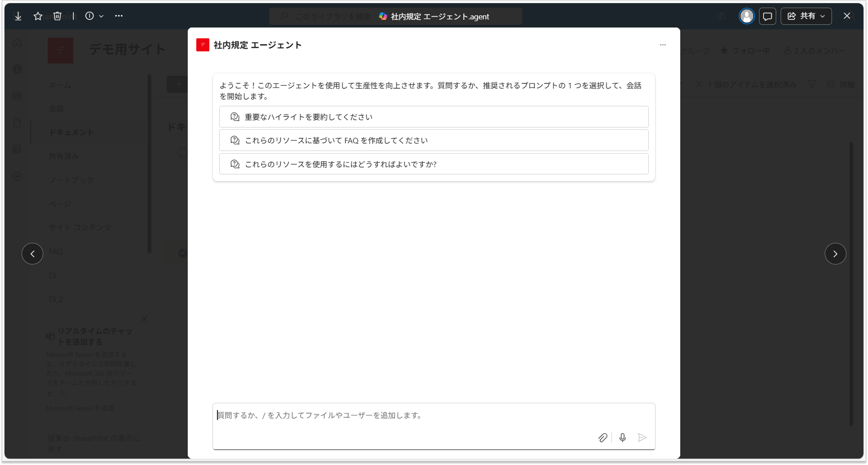868x465 pixels.
Task: Open agent panel more options menu
Action: [663, 45]
